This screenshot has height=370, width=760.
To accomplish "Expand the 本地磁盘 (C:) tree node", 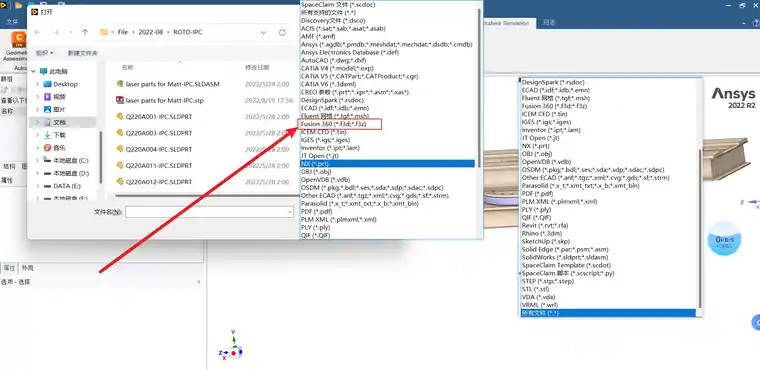I will click(x=38, y=160).
